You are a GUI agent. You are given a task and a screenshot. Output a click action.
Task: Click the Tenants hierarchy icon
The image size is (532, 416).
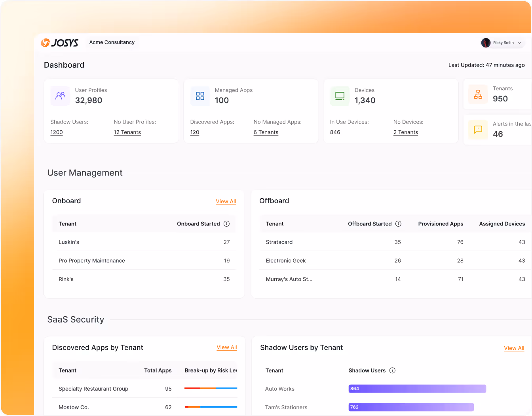[x=478, y=94]
